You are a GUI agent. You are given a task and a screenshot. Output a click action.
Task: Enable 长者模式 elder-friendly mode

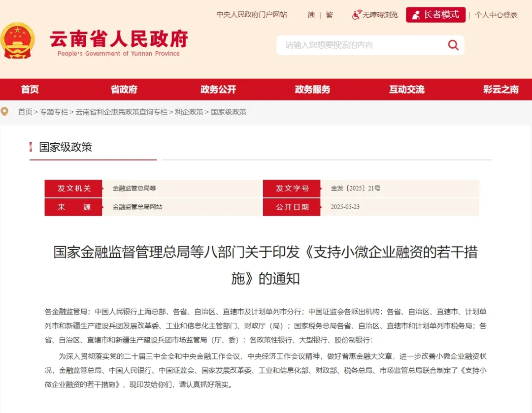[x=435, y=14]
